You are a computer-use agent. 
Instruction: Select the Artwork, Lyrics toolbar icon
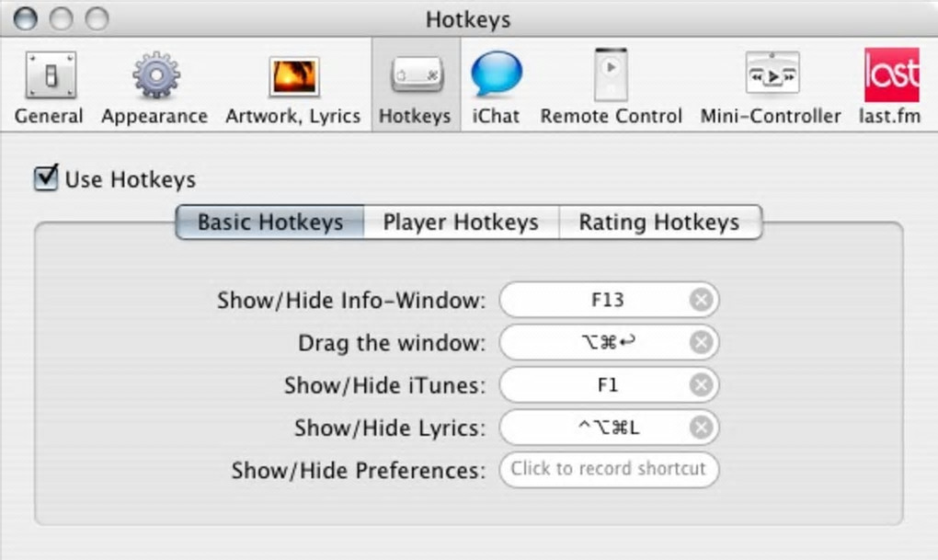pyautogui.click(x=293, y=77)
